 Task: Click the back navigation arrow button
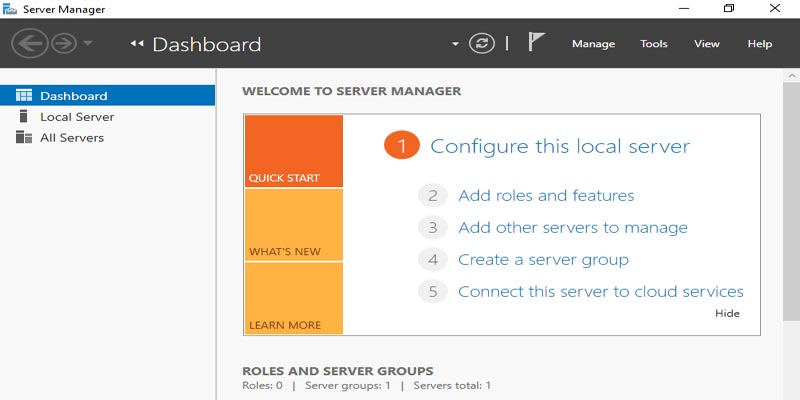coord(30,43)
